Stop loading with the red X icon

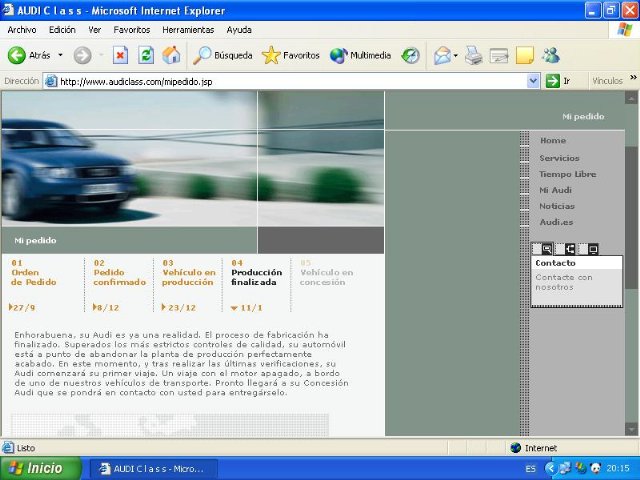pyautogui.click(x=120, y=55)
